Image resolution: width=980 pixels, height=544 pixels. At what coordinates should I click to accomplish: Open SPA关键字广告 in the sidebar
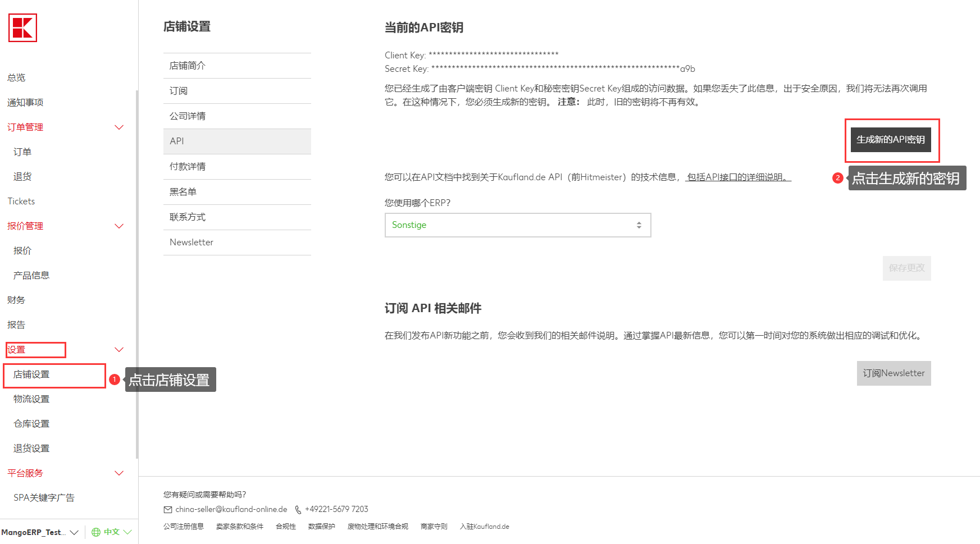(44, 498)
